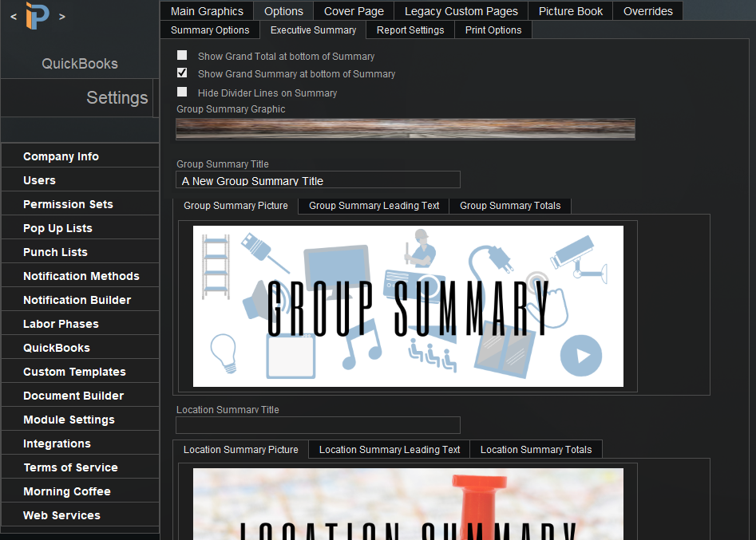
Task: Open Company Info settings
Action: [x=61, y=156]
